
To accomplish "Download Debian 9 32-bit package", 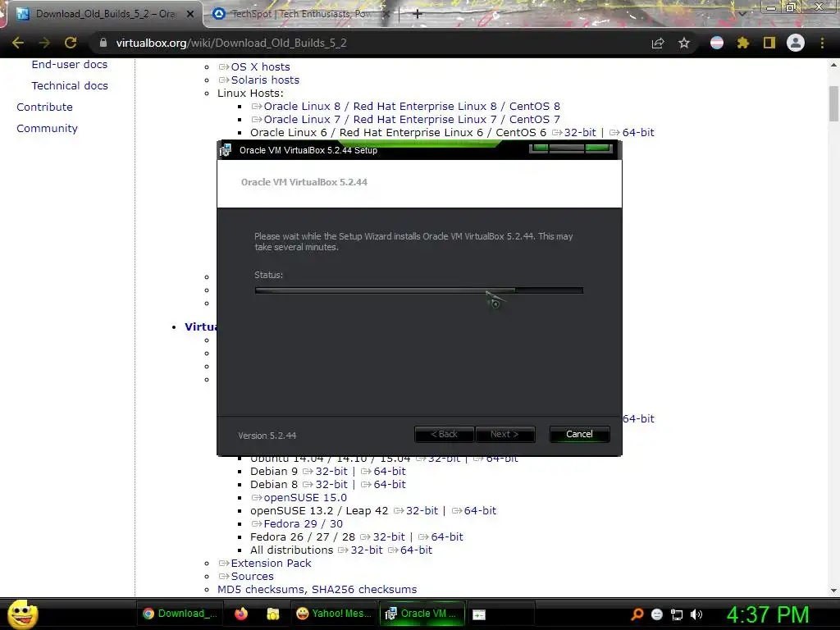I will pyautogui.click(x=331, y=472).
